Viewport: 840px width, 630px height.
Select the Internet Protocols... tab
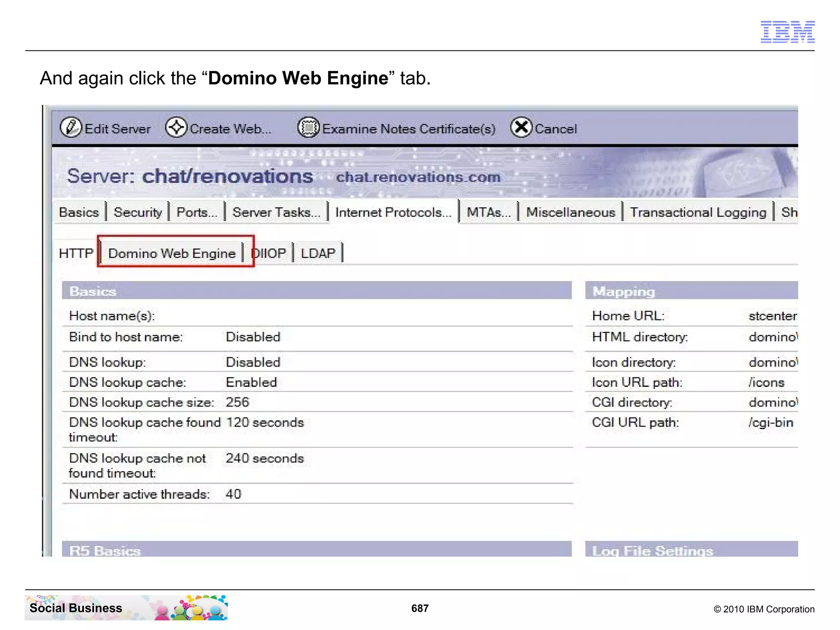(393, 212)
